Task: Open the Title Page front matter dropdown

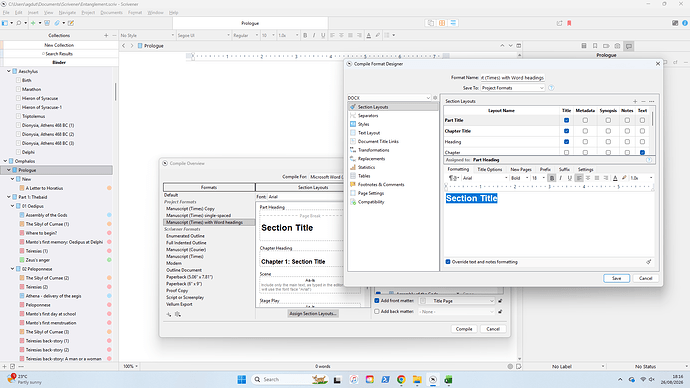Action: click(456, 301)
